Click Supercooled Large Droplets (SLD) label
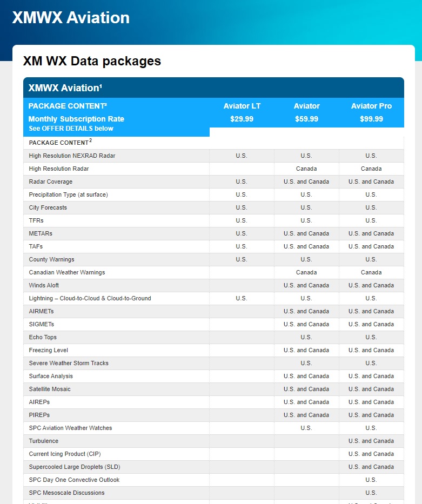422x504 pixels. click(75, 467)
